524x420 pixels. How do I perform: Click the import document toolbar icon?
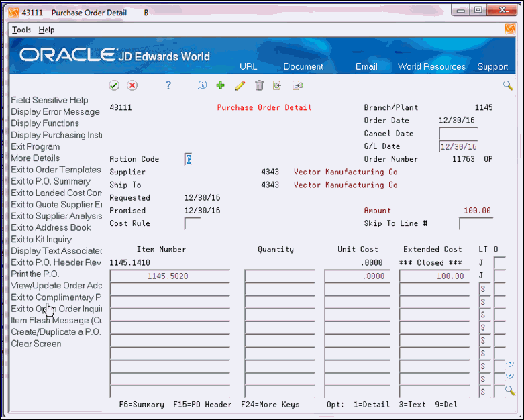[277, 85]
